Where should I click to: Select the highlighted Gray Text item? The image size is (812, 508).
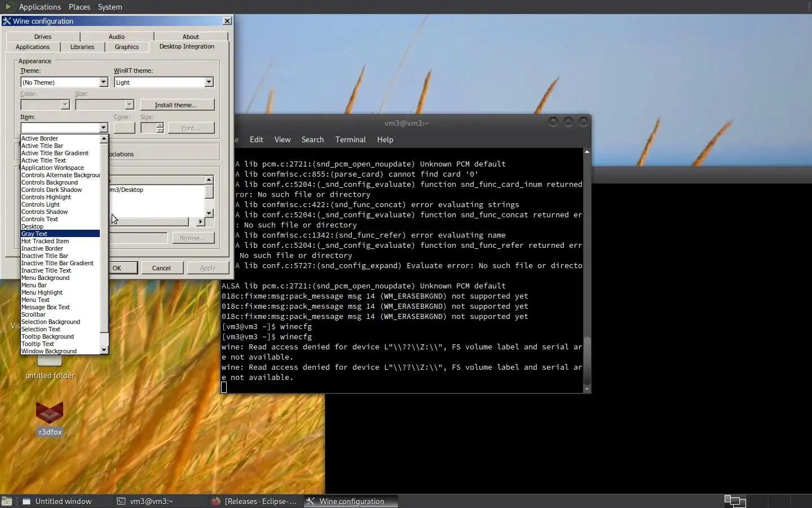click(60, 234)
